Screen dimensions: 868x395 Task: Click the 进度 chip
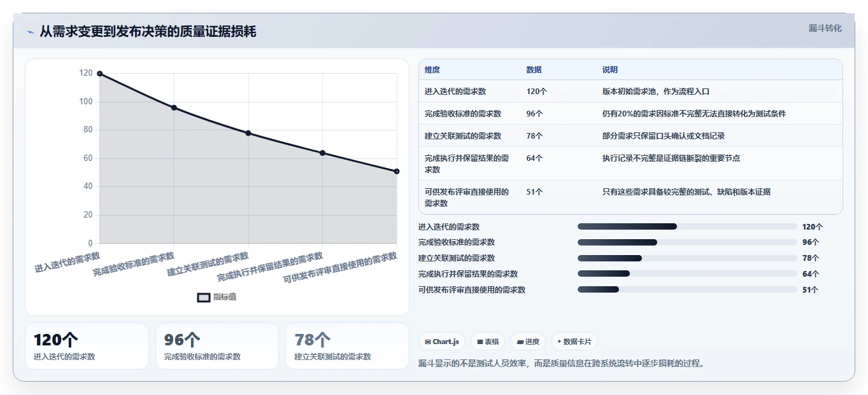click(x=528, y=342)
